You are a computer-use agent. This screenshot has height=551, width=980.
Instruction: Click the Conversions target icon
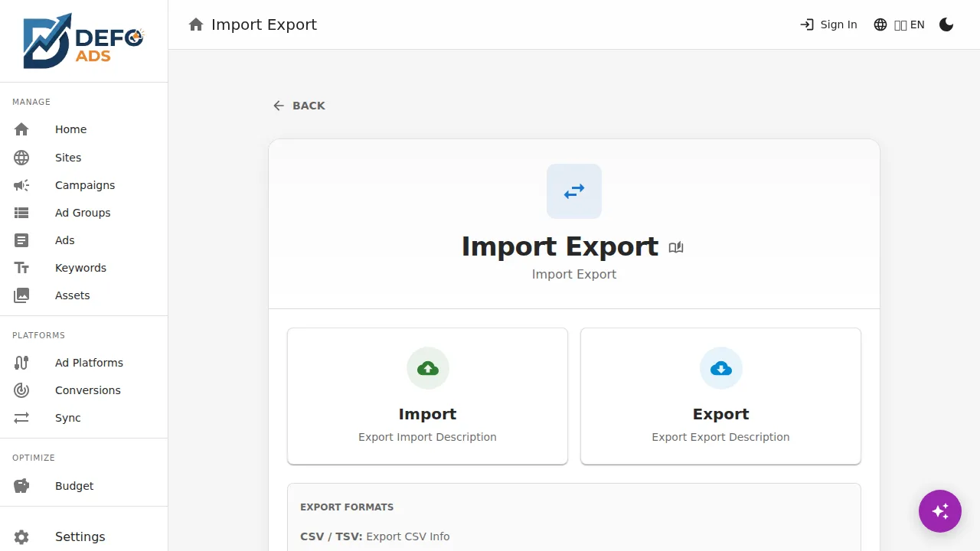point(21,390)
